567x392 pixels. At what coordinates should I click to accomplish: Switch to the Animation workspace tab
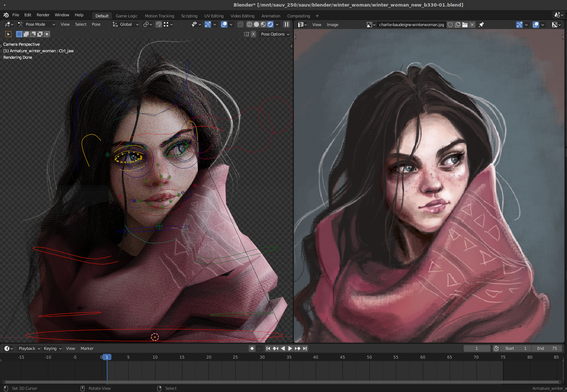pos(271,16)
